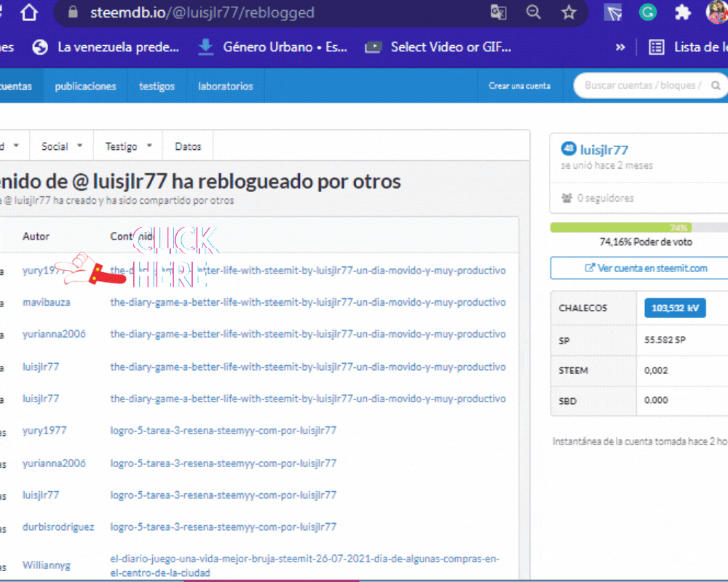
Task: Open yury1977's logro-5-tarea-3 post link
Action: point(223,431)
